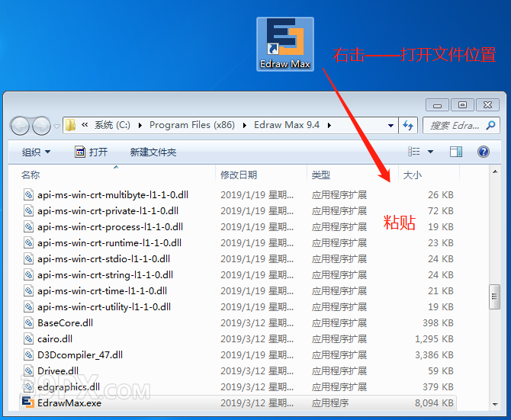Click the vertical scrollbar thumb
Screen dimensions: 511x420
495,297
